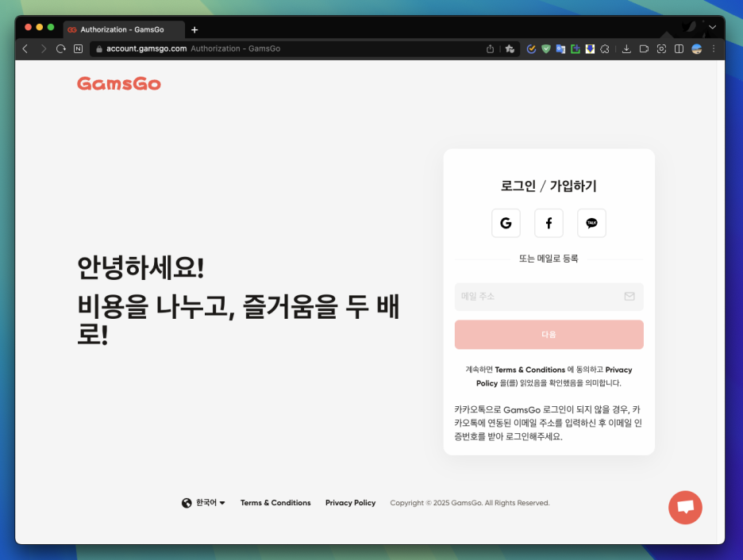Open the 한국어 language dropdown
The image size is (743, 560).
click(x=210, y=503)
